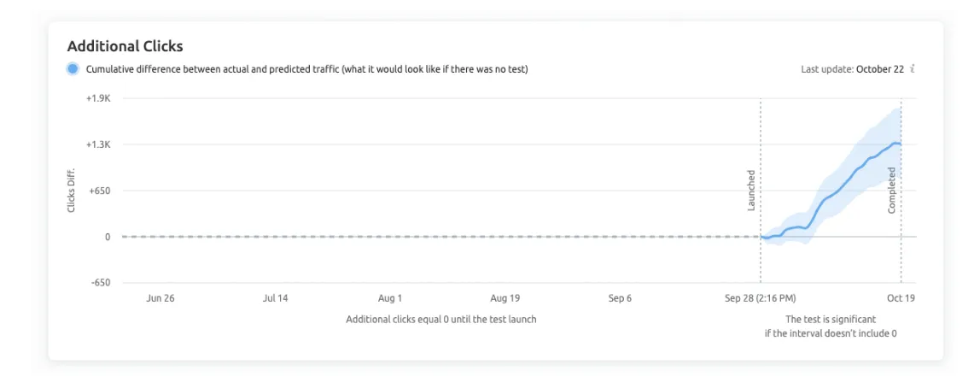Screen dimensions: 980x388
Task: Click the Launched vertical marker label
Action: pyautogui.click(x=751, y=191)
